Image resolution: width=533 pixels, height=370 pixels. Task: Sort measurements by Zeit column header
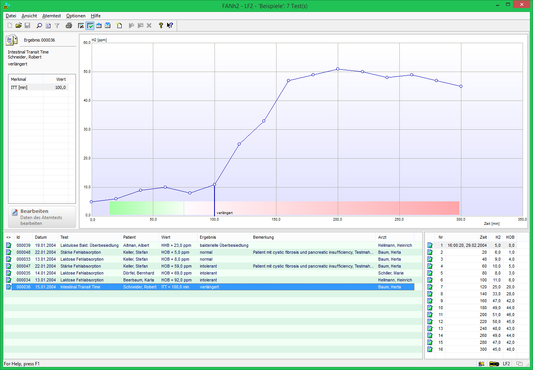point(467,237)
